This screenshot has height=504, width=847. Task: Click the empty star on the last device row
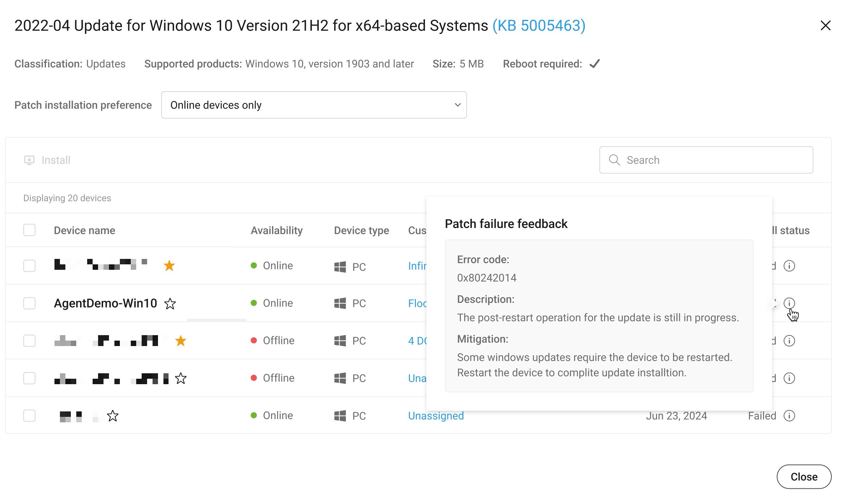pos(113,416)
